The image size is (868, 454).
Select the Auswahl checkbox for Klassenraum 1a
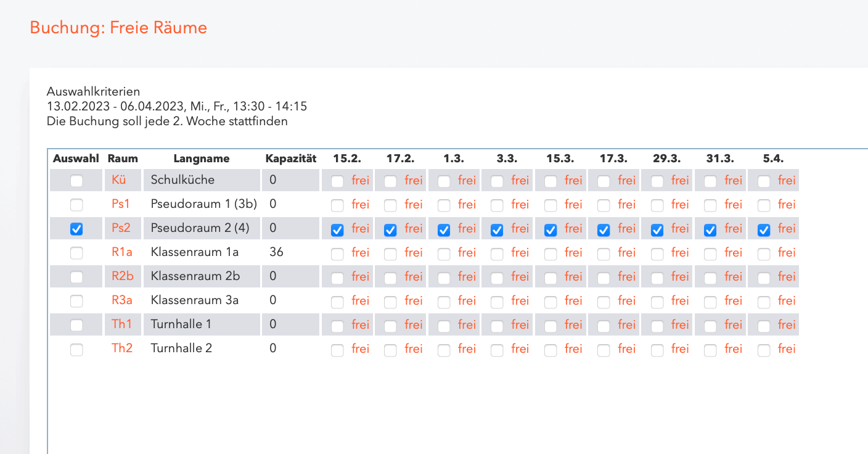click(76, 253)
